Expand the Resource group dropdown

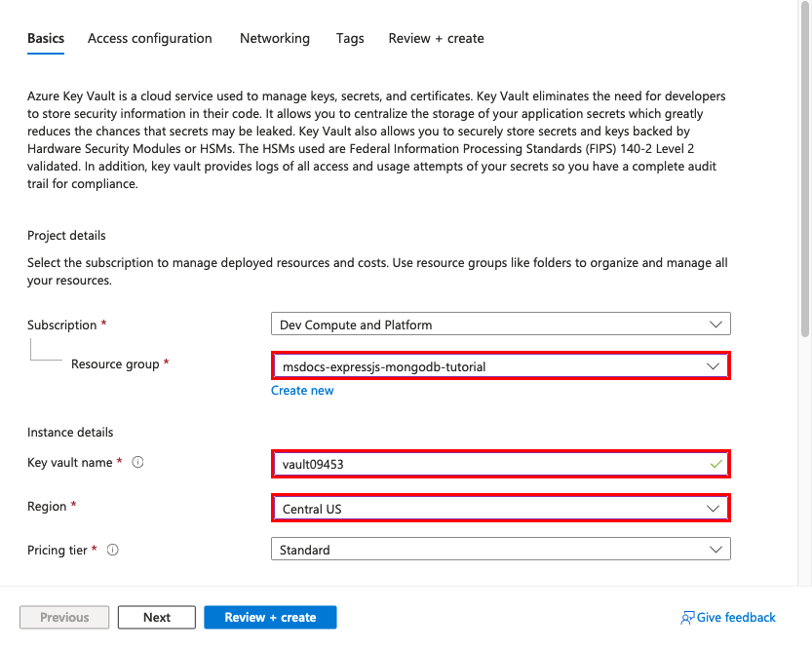click(500, 366)
